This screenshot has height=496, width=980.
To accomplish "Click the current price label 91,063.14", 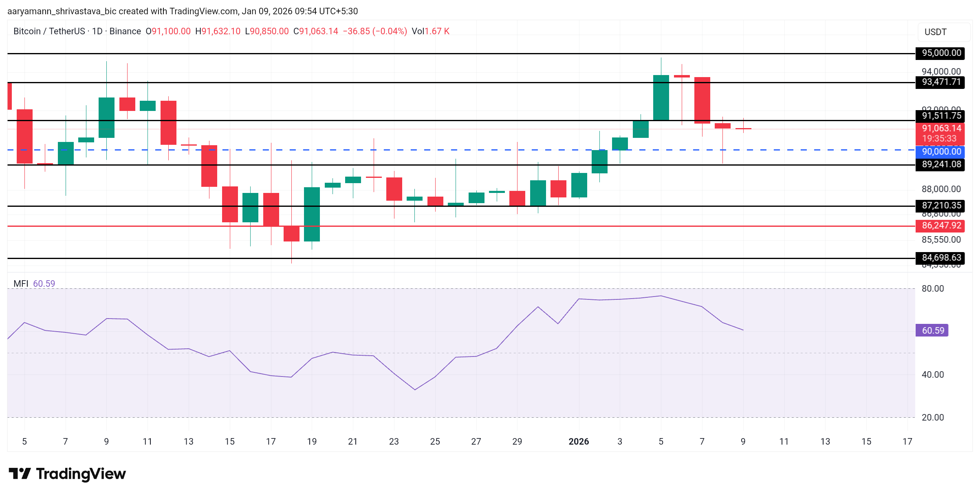I will click(x=942, y=128).
